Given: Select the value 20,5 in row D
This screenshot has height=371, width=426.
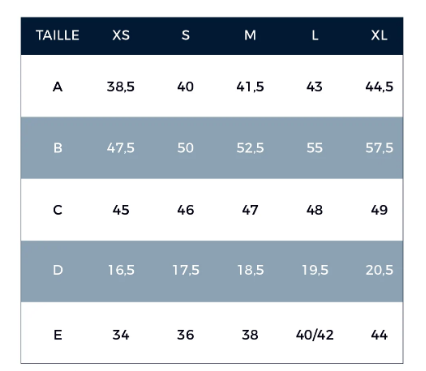Looking at the screenshot, I should [x=379, y=270].
